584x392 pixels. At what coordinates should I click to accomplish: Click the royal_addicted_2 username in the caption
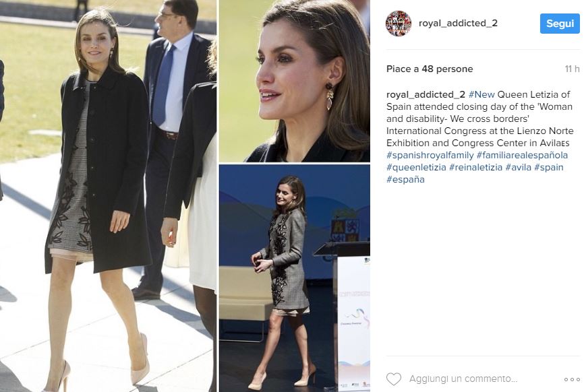point(426,94)
